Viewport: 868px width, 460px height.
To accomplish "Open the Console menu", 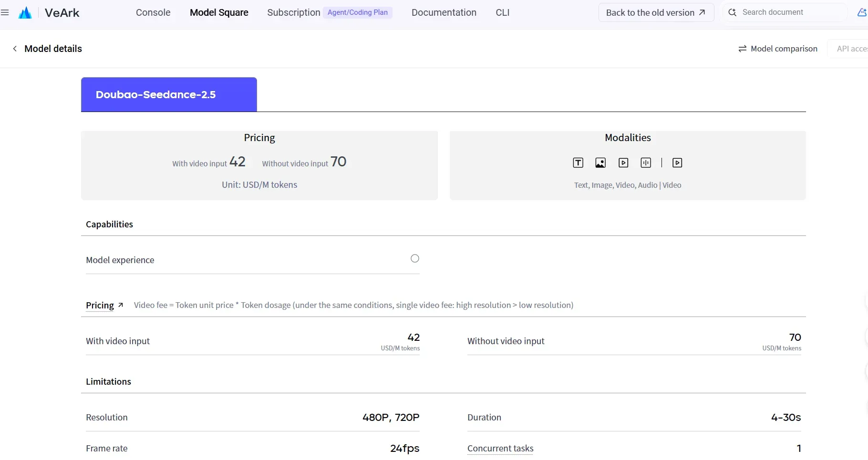I will click(153, 12).
